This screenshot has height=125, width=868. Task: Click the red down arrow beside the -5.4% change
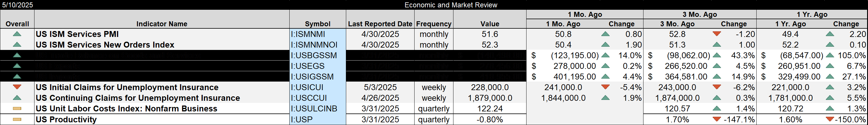[605, 87]
